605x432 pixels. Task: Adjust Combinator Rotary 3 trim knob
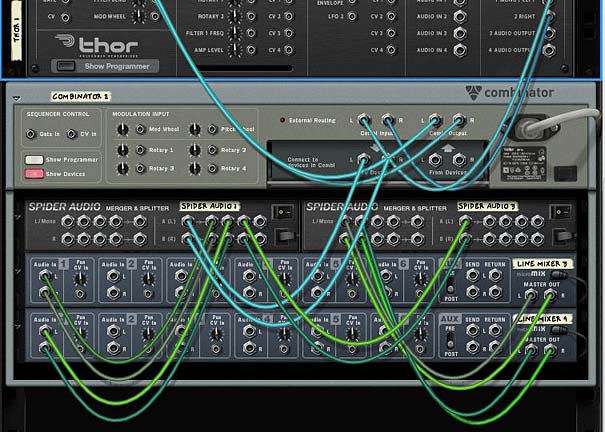123,168
